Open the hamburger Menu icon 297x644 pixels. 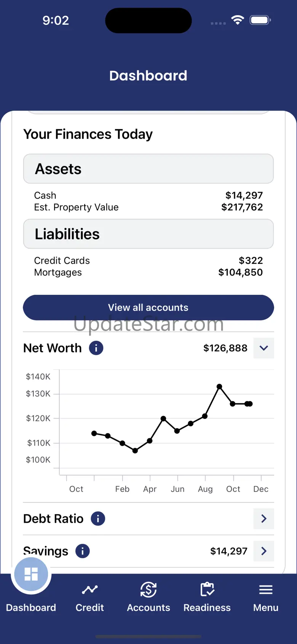coord(266,590)
